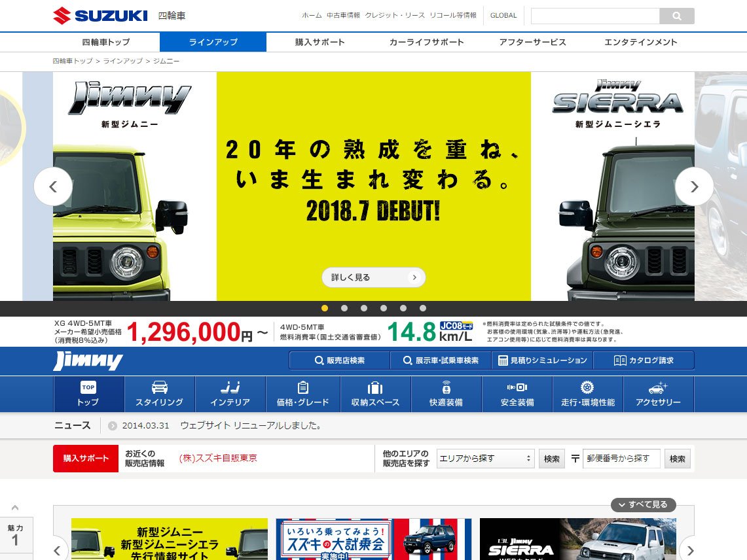This screenshot has width=747, height=560.
Task: Open 価格・グレード clipboard icon section
Action: [x=303, y=394]
